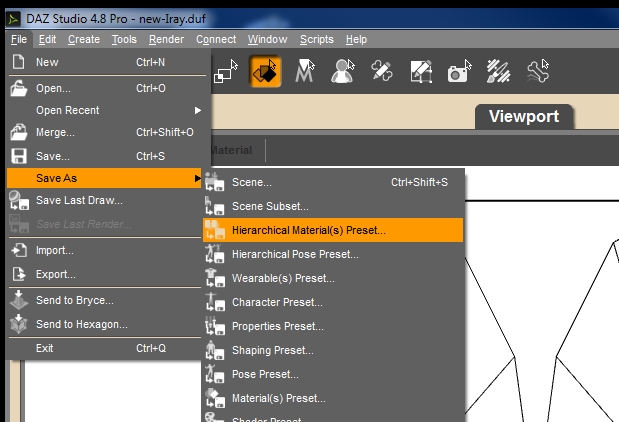The height and width of the screenshot is (422, 619).
Task: Choose Hierarchical Material(s) Preset... entry
Action: tap(333, 230)
